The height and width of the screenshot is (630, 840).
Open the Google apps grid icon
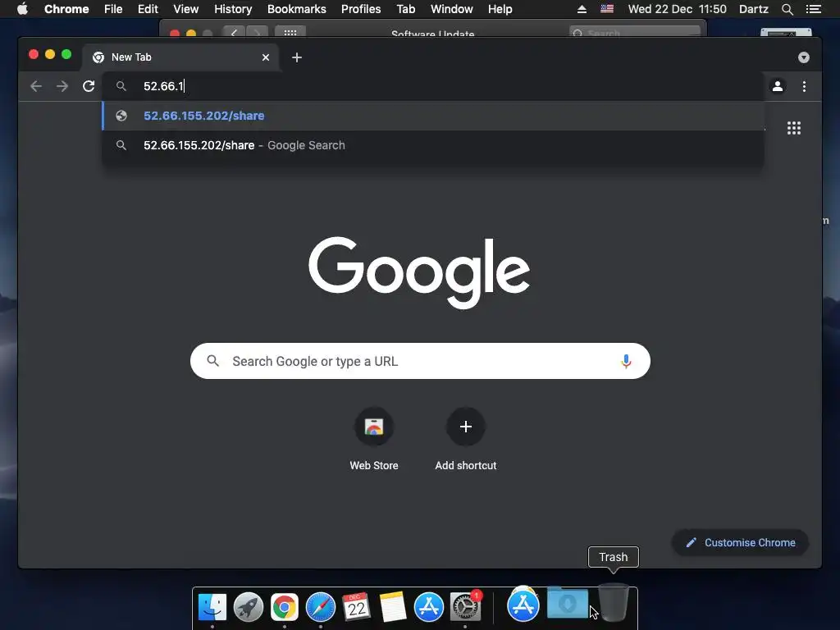(x=794, y=128)
